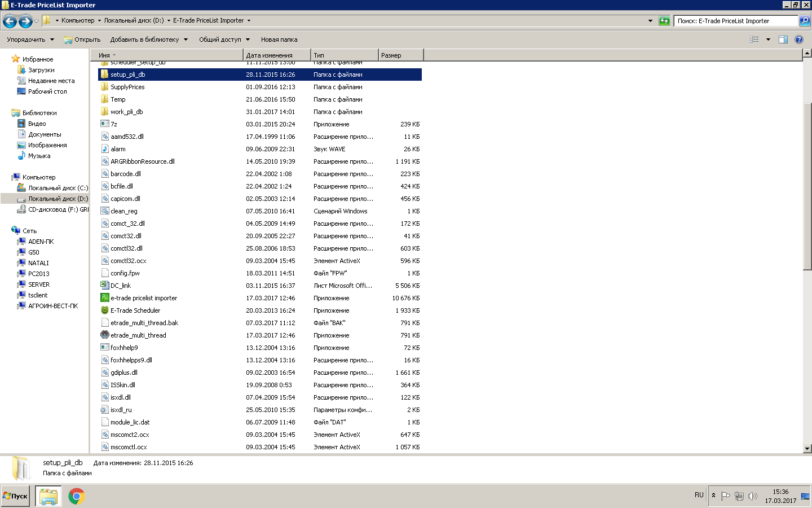Click the Пуск start button

[x=15, y=496]
